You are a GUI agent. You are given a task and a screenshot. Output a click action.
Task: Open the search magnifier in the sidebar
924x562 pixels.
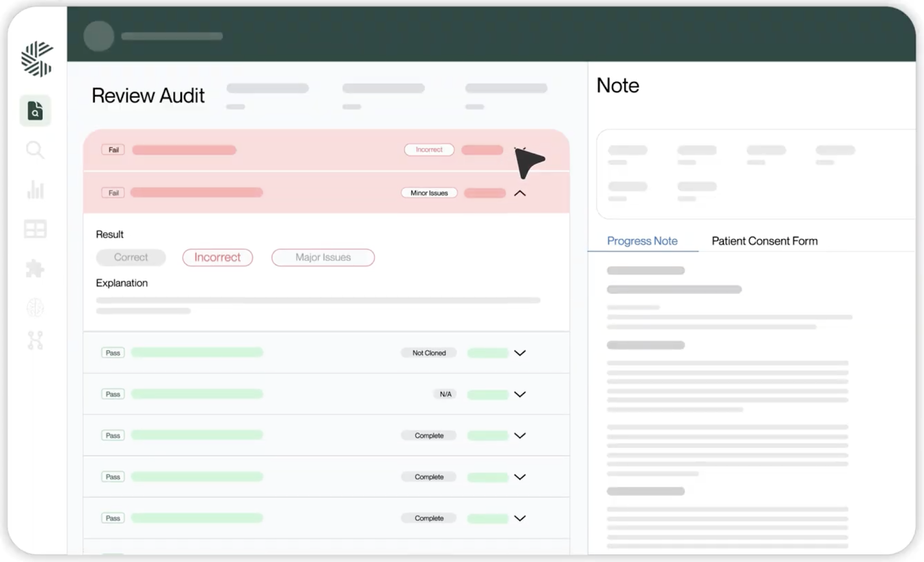(x=35, y=150)
